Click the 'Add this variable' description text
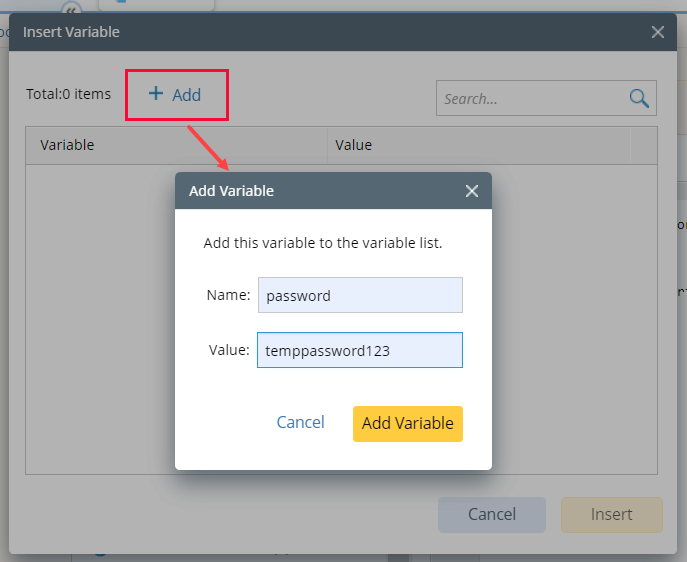 [x=322, y=243]
